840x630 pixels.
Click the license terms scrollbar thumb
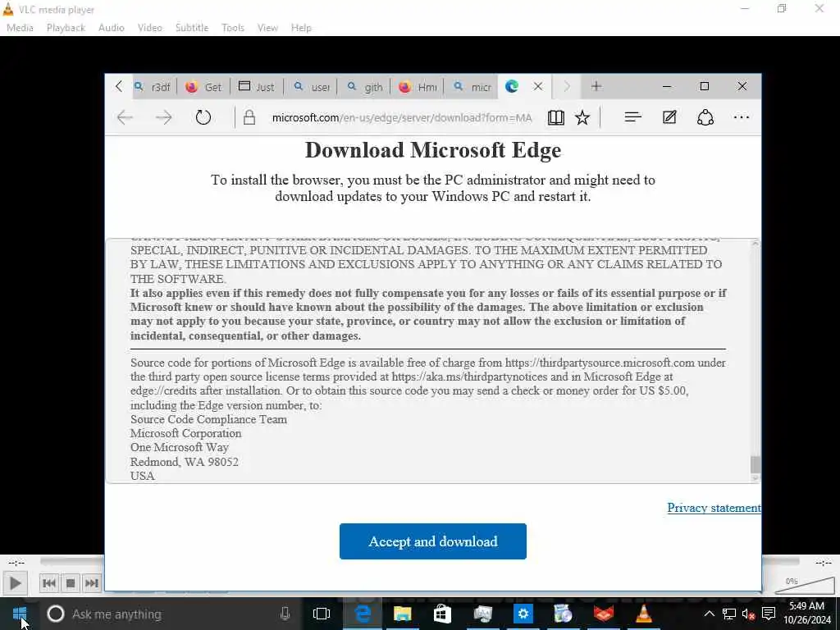click(x=756, y=464)
